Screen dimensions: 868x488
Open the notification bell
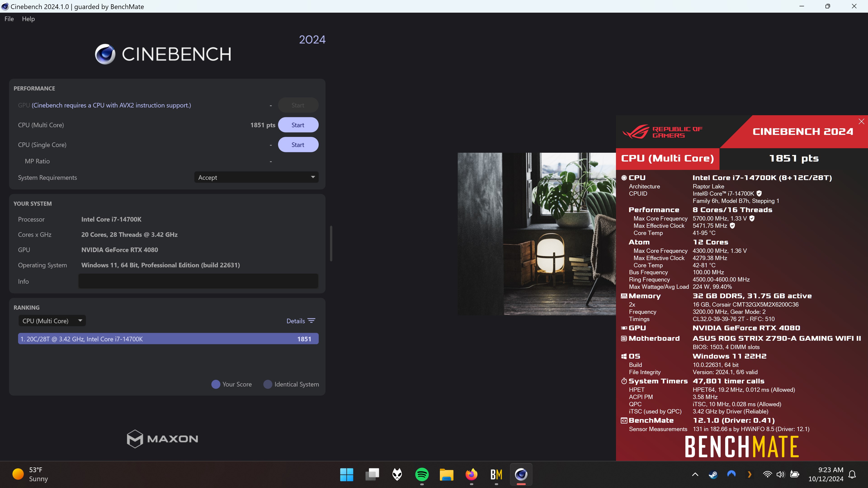pos(852,474)
